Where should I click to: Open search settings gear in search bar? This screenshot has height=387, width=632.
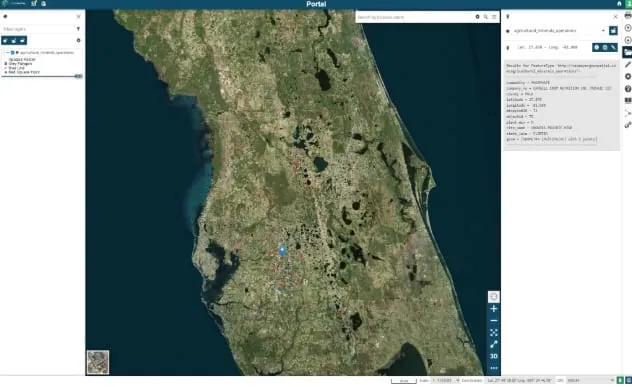(x=477, y=17)
